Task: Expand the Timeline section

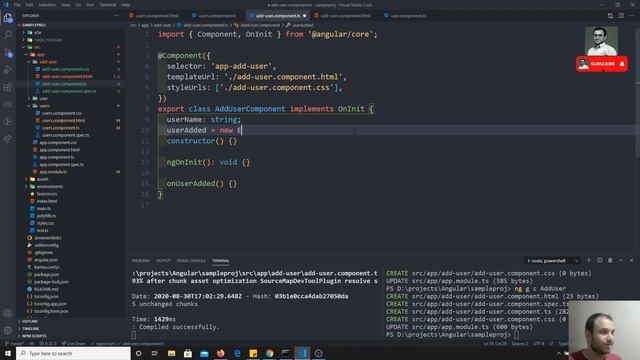Action: [x=31, y=329]
